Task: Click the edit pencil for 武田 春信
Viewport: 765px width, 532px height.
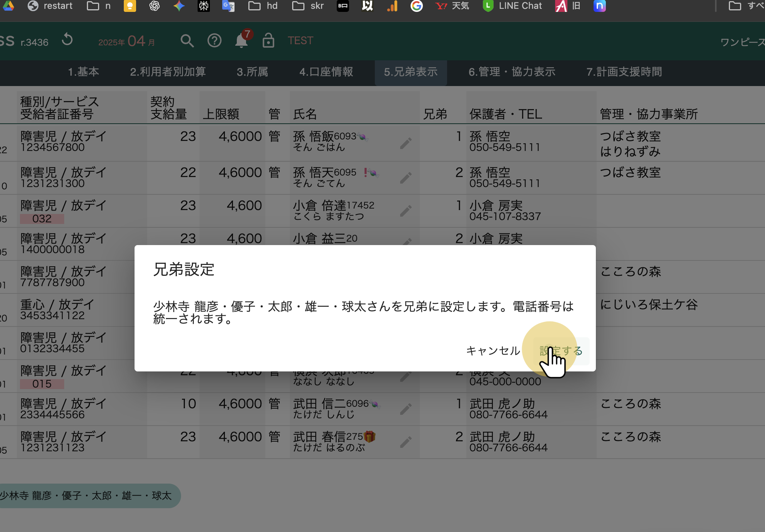Action: pyautogui.click(x=406, y=442)
